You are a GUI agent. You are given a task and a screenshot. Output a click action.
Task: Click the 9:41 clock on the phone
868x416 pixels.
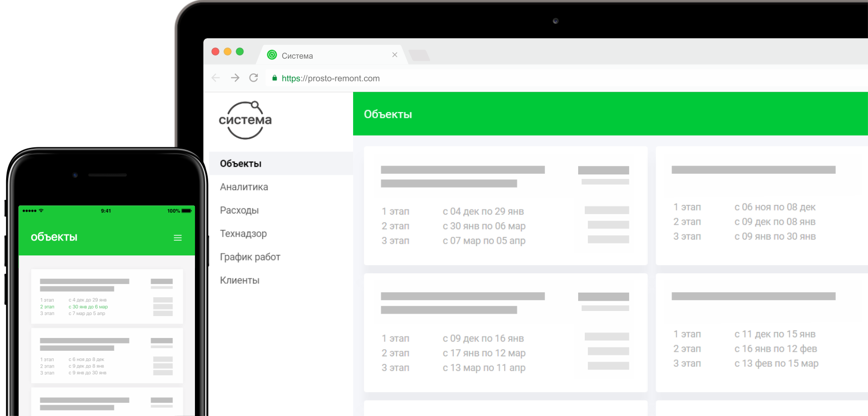106,211
